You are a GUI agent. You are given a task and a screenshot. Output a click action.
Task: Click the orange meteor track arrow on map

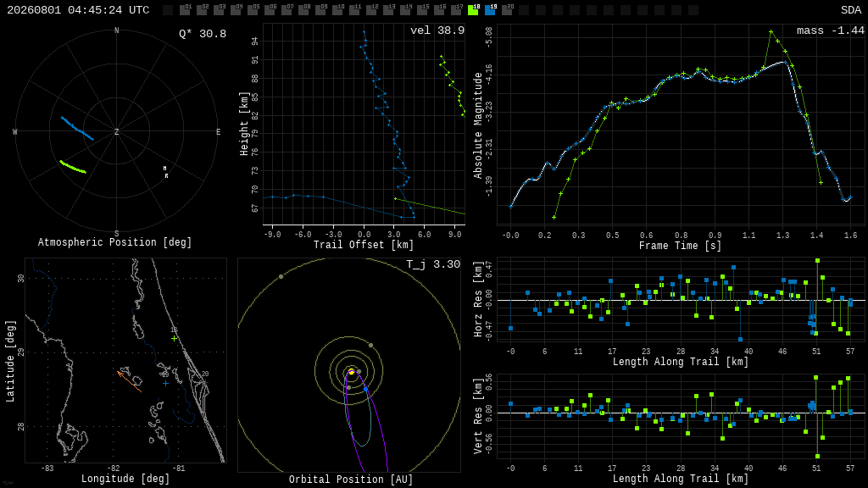click(129, 382)
